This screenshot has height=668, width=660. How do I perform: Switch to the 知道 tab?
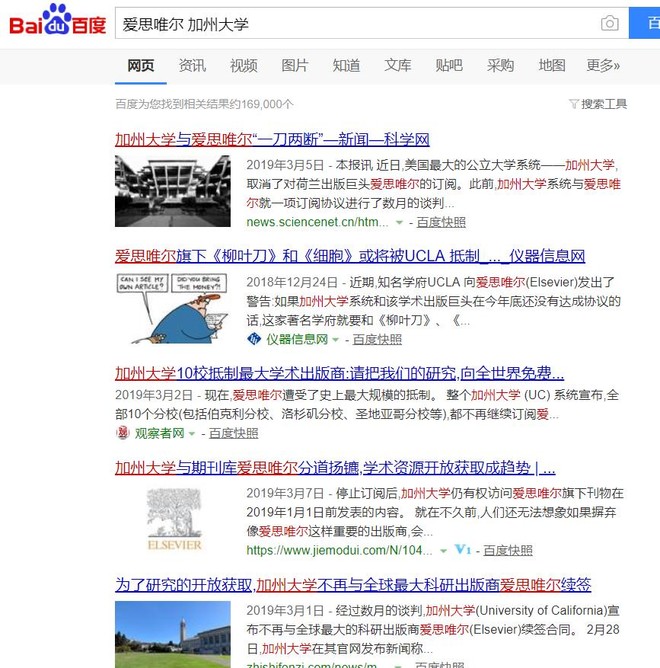click(x=346, y=66)
